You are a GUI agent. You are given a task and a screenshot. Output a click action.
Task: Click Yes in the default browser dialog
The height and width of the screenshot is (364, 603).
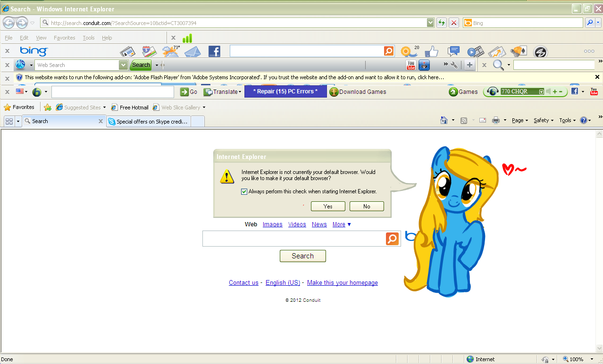click(x=328, y=207)
